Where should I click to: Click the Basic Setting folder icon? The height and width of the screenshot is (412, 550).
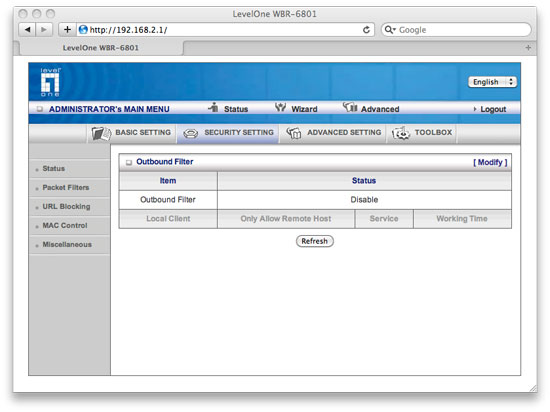pos(101,134)
